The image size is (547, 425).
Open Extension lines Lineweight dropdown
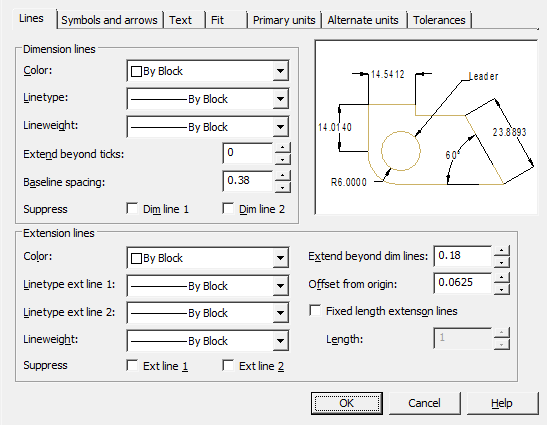click(208, 341)
